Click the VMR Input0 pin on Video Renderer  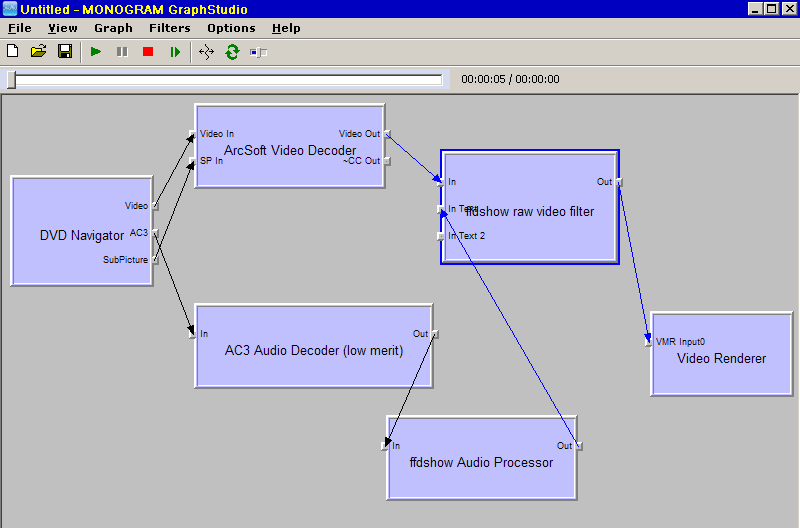[x=648, y=342]
